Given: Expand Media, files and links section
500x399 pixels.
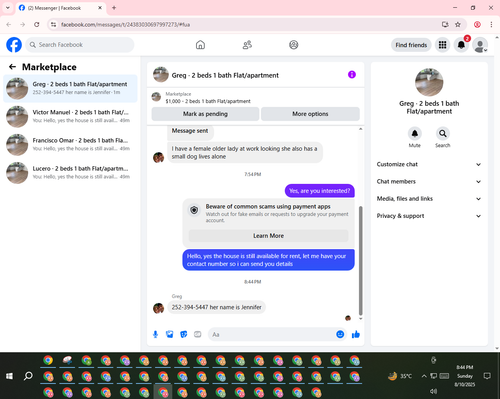Looking at the screenshot, I should pos(429,199).
